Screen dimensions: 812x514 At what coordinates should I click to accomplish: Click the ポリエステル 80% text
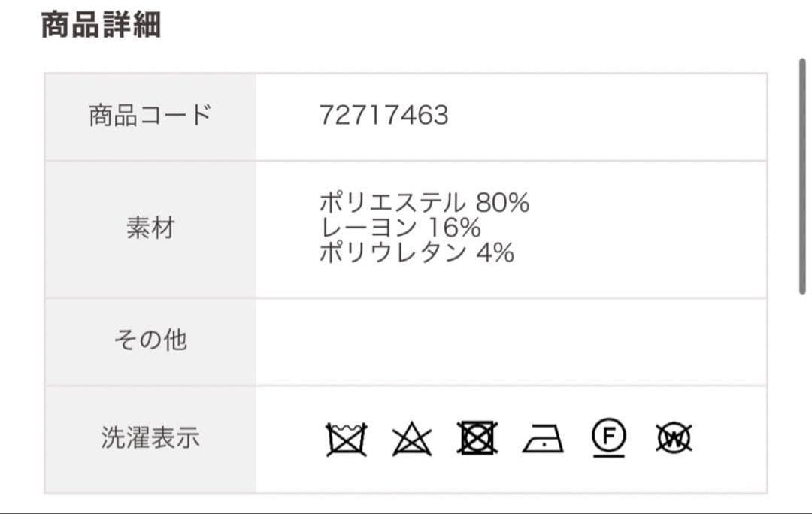(x=424, y=202)
